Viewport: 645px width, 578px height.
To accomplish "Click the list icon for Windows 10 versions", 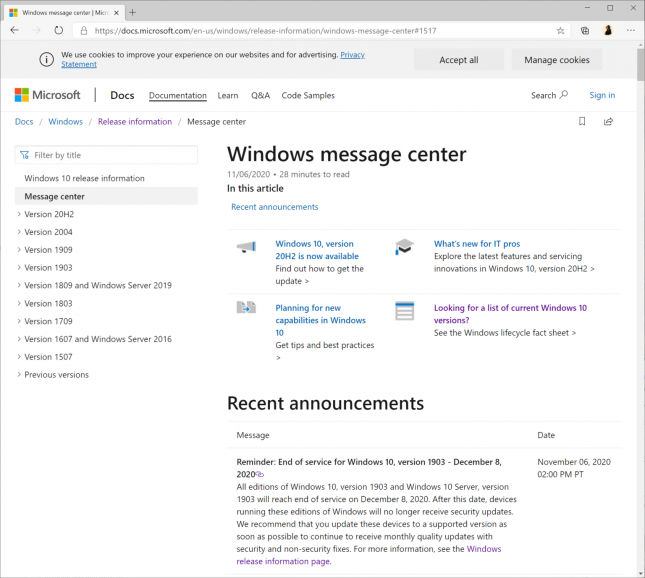I will point(404,311).
